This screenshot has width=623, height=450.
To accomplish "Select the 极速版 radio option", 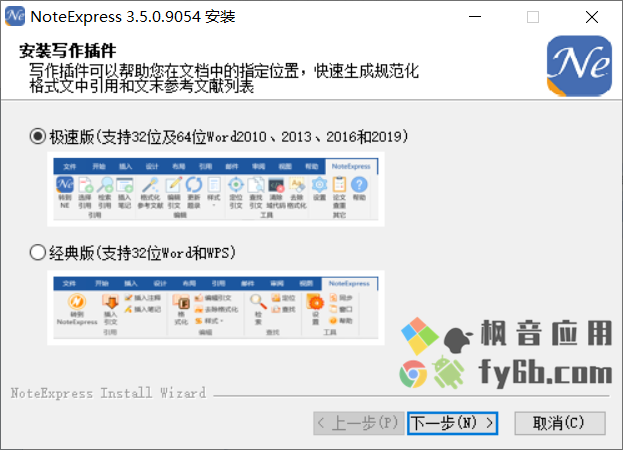I will click(38, 137).
